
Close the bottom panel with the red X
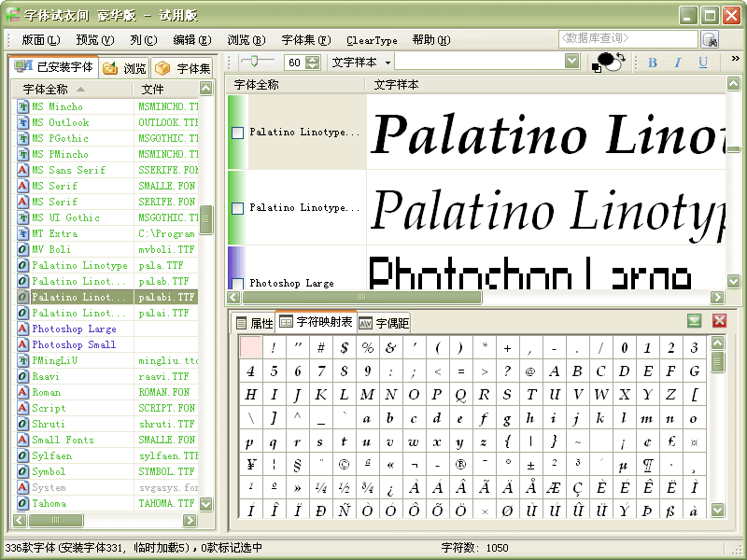(x=719, y=321)
